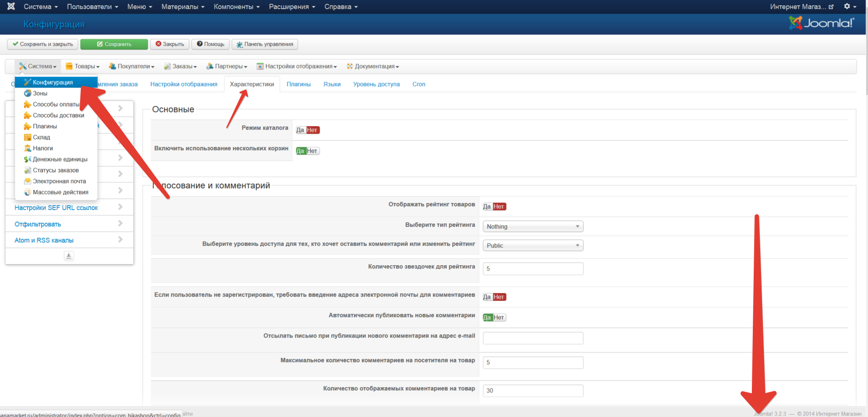
Task: Choose Да for requiring email for comments
Action: coord(487,297)
